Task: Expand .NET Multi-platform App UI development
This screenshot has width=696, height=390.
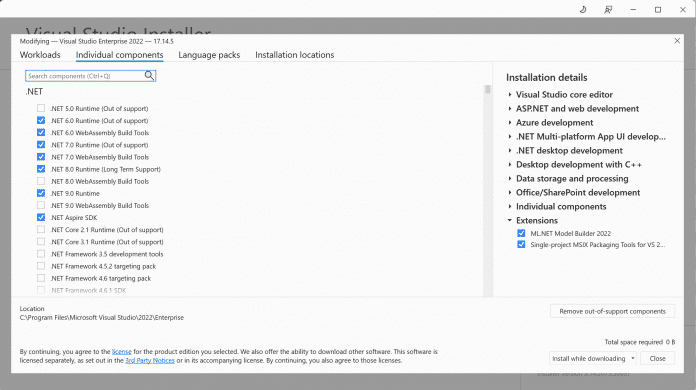Action: click(510, 137)
